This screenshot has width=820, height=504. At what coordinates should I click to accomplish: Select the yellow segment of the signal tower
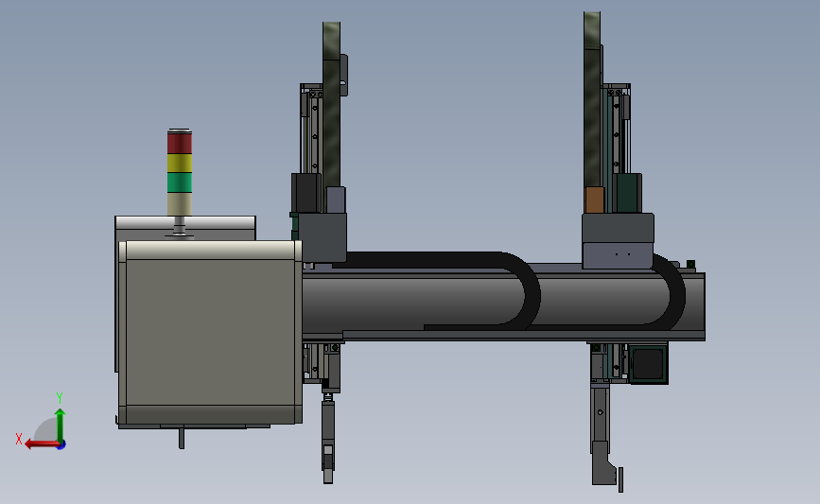pos(180,164)
